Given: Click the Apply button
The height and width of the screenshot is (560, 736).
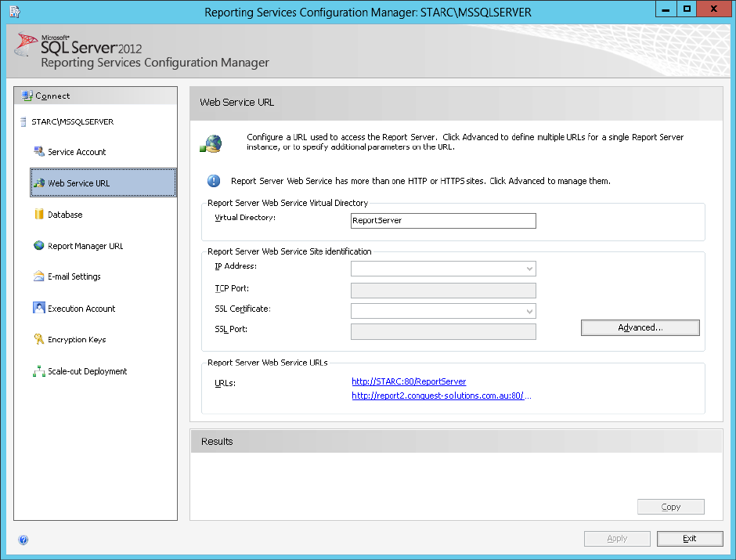Looking at the screenshot, I should point(617,538).
